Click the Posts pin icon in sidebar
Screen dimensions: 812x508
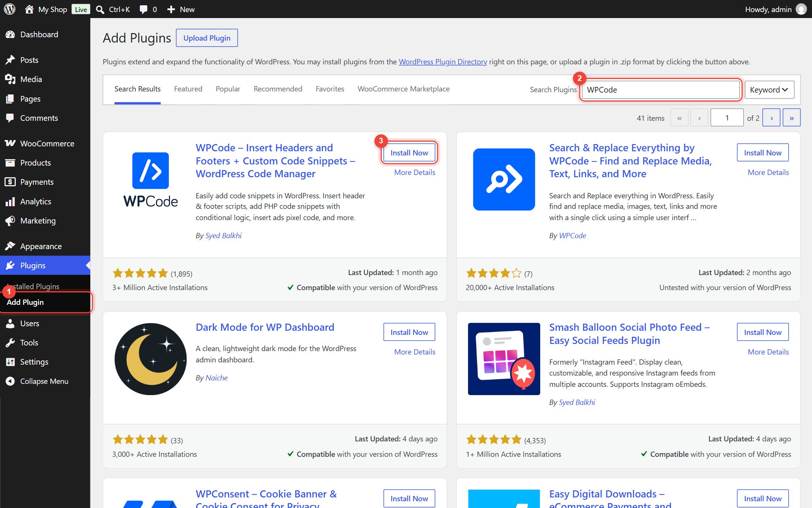pos(10,60)
